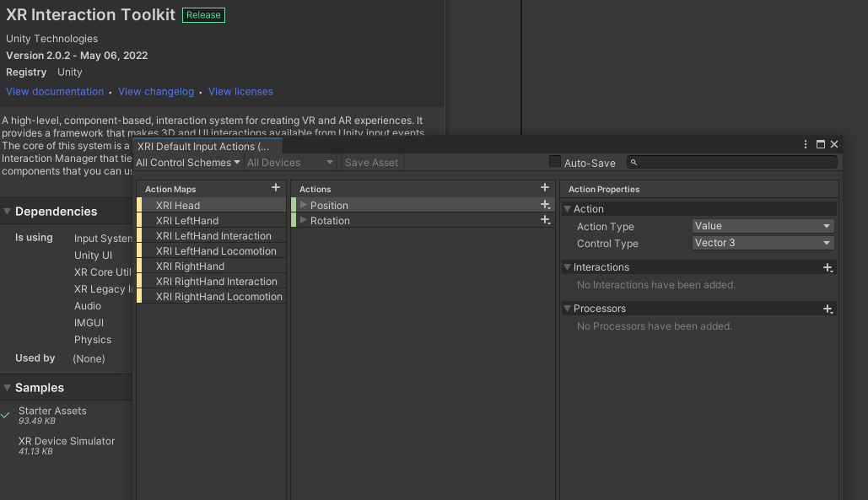This screenshot has height=500, width=868.
Task: Add a new action map with plus icon
Action: [275, 188]
